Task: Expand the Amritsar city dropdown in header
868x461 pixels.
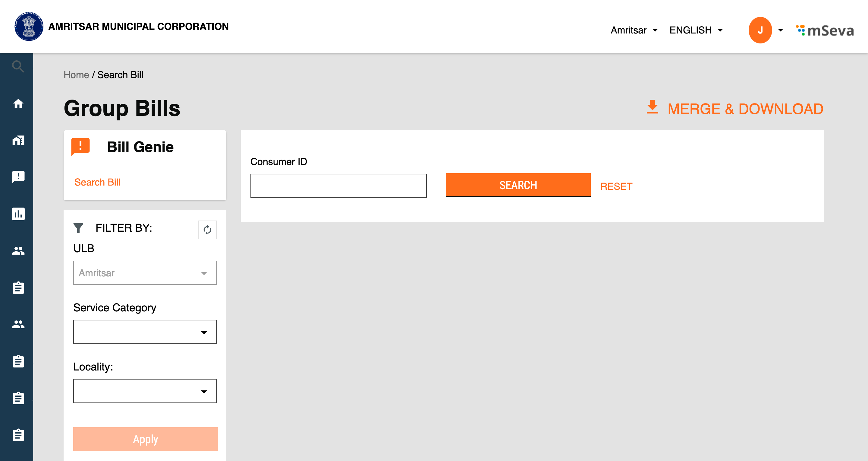Action: 634,30
